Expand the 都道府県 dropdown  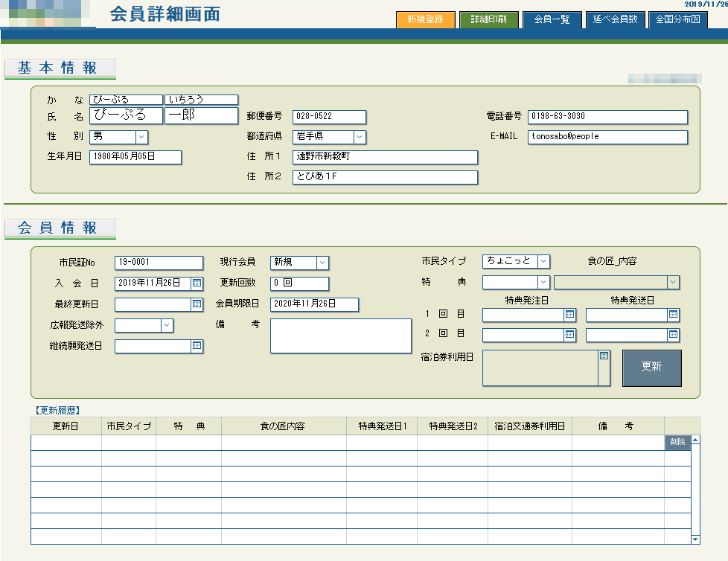[x=360, y=137]
